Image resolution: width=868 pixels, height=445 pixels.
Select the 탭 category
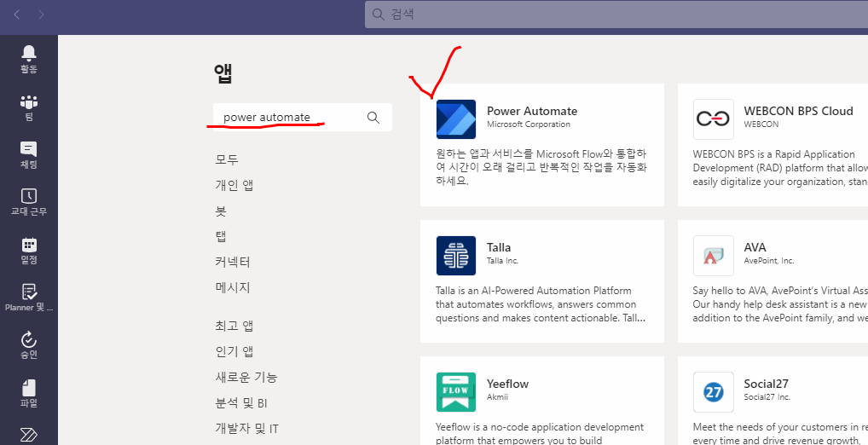221,236
